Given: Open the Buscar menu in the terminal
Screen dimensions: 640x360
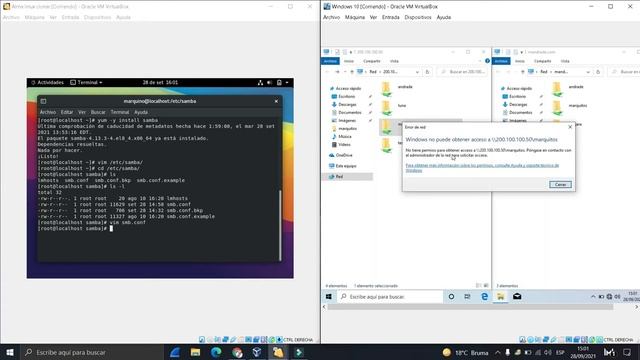Looking at the screenshot, I should point(98,112).
